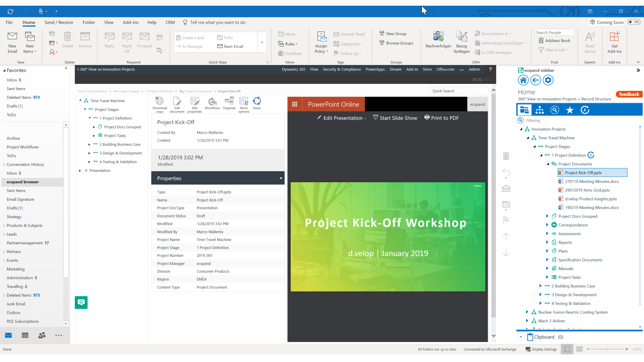
Task: Click ecspand sidebar home icon
Action: [x=523, y=80]
